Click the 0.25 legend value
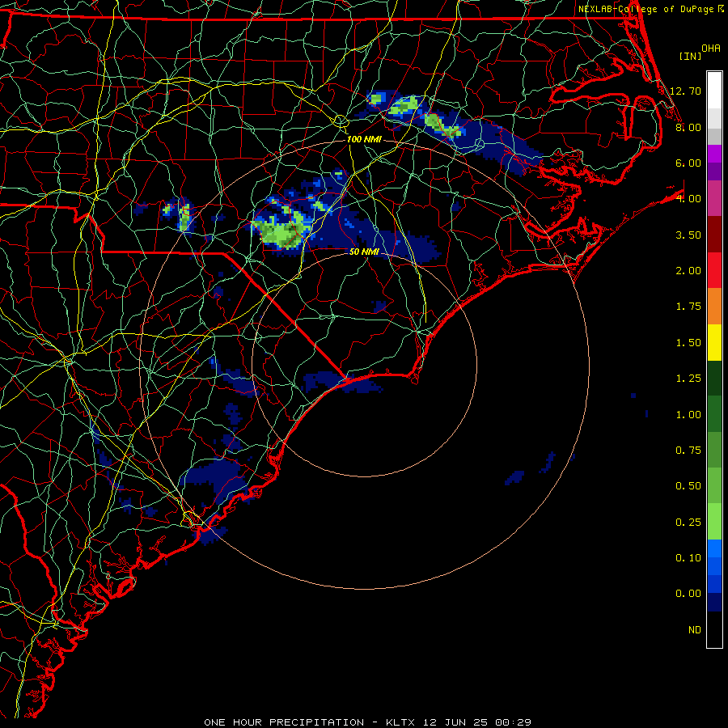 click(688, 523)
